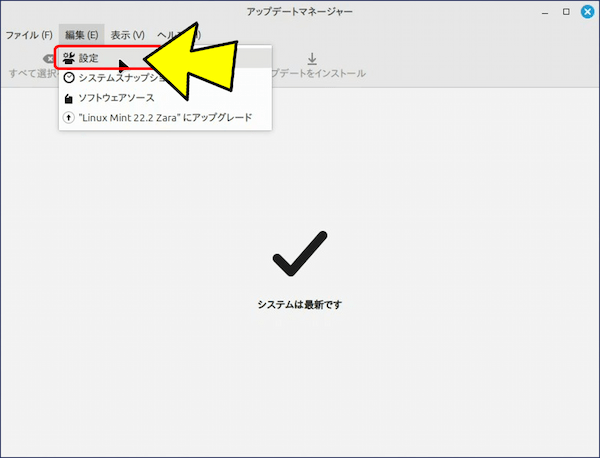Click the システムは最新です status message
Image resolution: width=600 pixels, height=458 pixels.
tap(299, 304)
